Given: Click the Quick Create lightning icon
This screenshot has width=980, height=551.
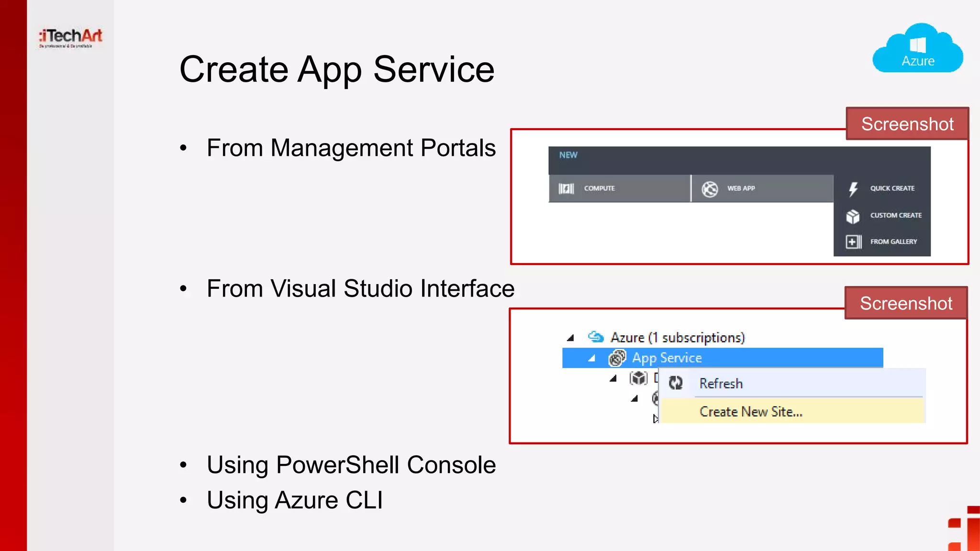Looking at the screenshot, I should (x=853, y=189).
